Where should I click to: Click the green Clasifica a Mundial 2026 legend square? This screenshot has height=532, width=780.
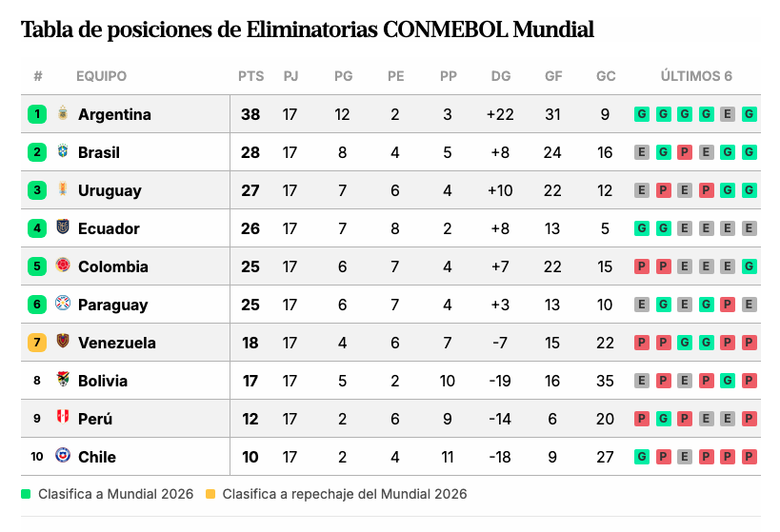[26, 494]
